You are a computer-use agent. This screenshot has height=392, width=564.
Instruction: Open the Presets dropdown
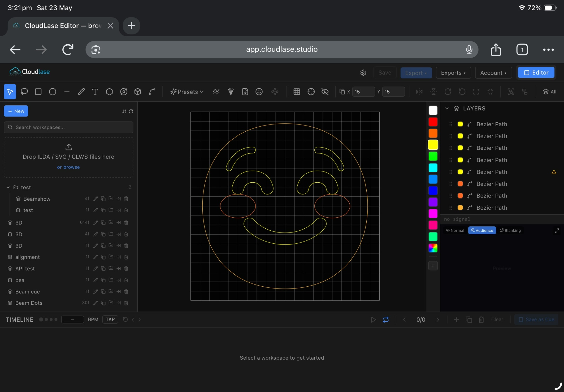tap(187, 92)
